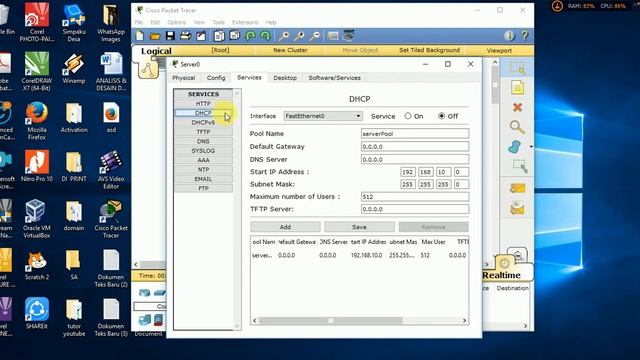Click the Pool Name input field

415,133
